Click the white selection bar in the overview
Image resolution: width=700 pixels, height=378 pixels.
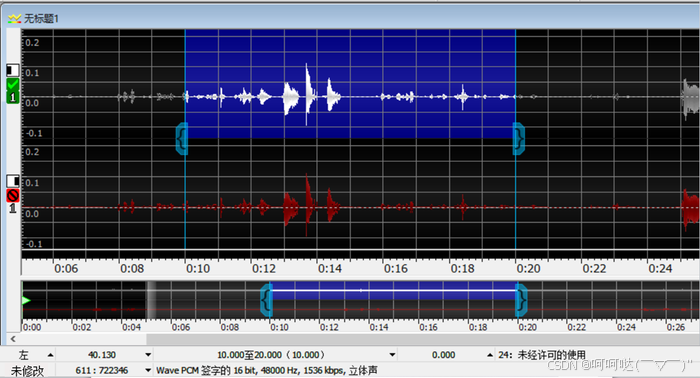(394, 291)
